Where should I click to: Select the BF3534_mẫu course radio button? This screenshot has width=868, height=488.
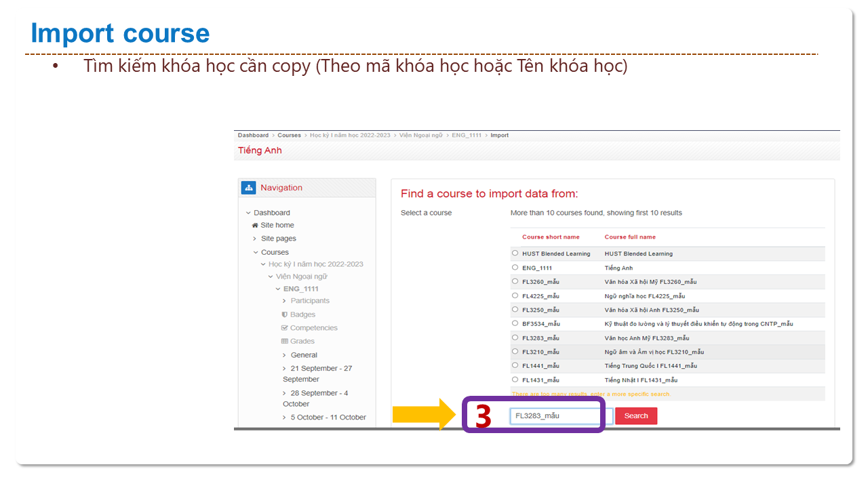515,323
